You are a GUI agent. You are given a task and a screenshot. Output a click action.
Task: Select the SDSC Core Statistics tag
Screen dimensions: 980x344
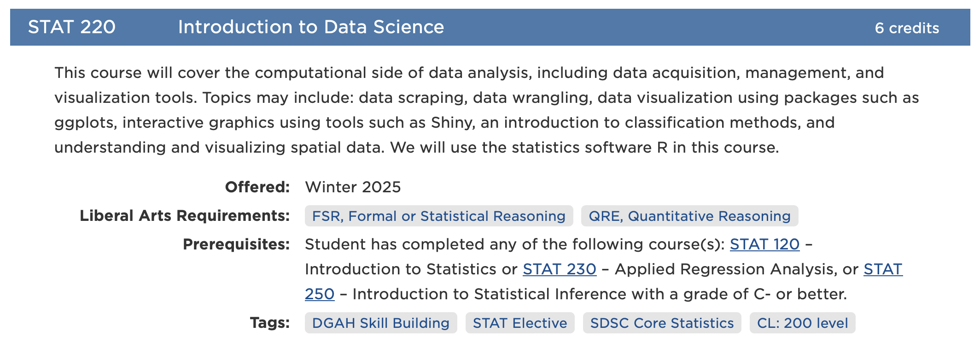point(662,323)
